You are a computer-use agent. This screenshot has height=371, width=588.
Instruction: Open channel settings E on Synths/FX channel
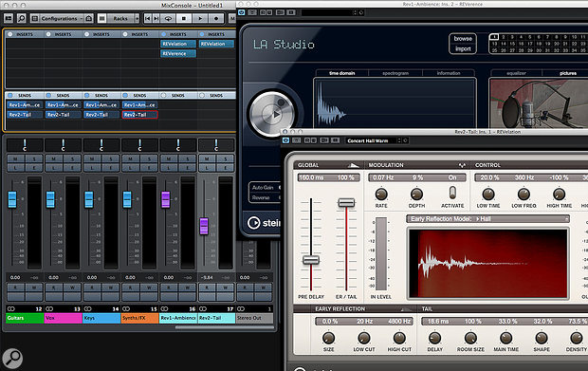click(149, 168)
